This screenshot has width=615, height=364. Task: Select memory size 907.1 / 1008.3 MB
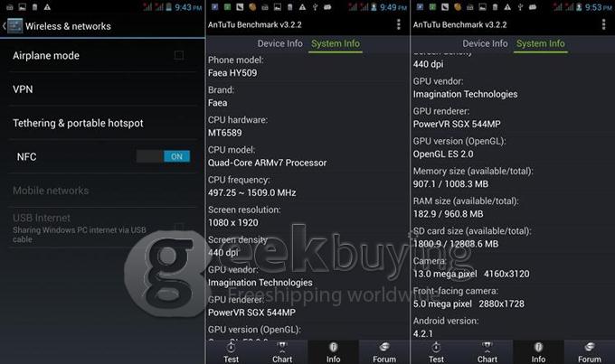(x=450, y=183)
